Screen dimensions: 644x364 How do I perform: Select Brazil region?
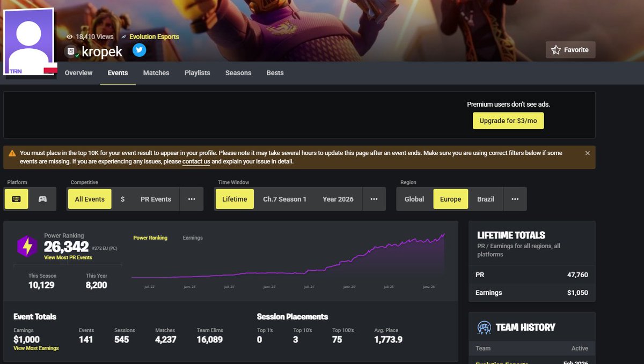click(486, 199)
